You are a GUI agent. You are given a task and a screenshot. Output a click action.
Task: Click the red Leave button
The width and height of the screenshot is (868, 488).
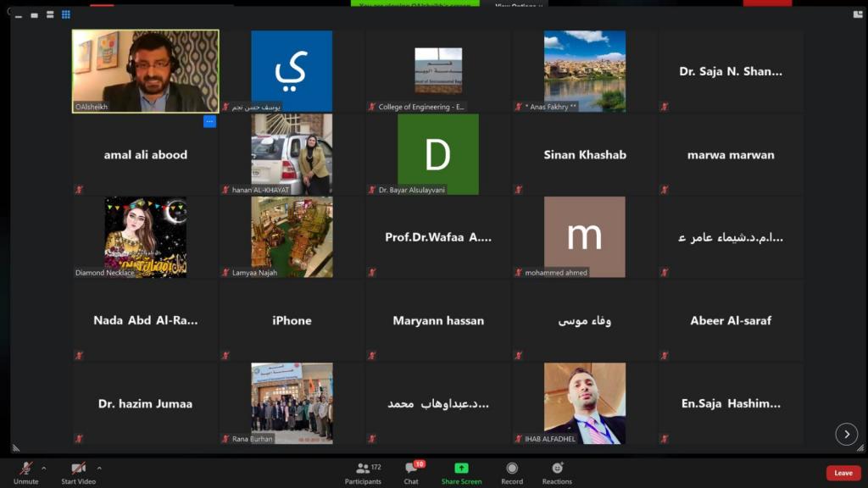tap(843, 473)
